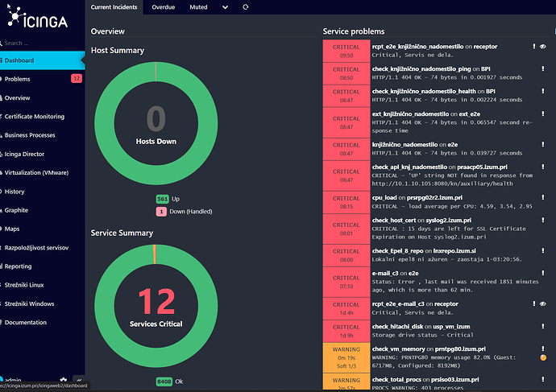This screenshot has height=392, width=556.
Task: Click the green 8408 Ok services badge
Action: tap(163, 382)
